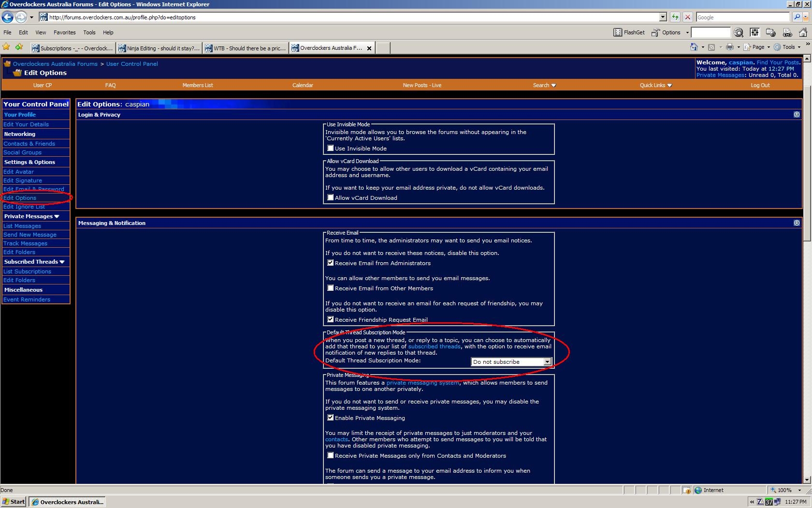This screenshot has height=508, width=812.
Task: Click the Add to Favorites plus-star icon
Action: pyautogui.click(x=19, y=47)
